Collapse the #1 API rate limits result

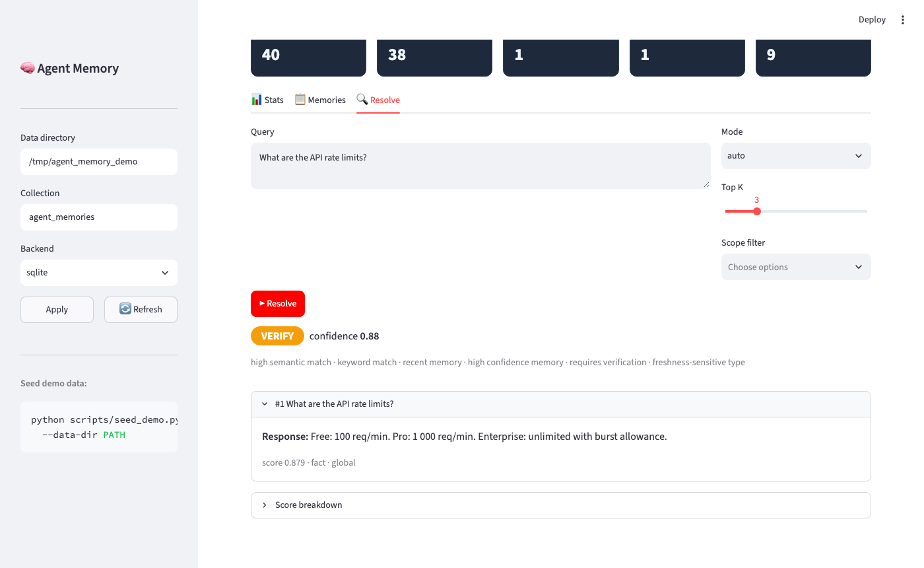pyautogui.click(x=561, y=404)
